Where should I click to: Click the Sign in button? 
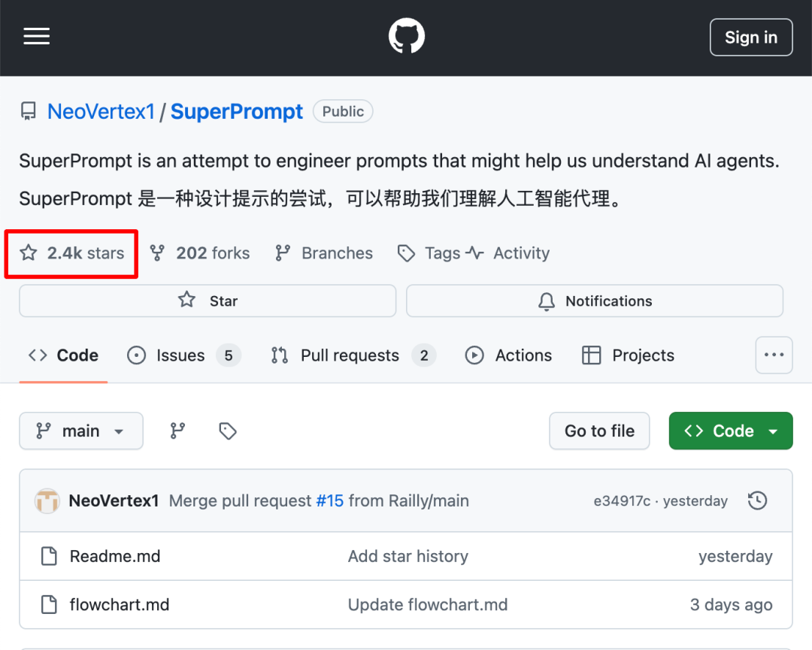point(750,38)
